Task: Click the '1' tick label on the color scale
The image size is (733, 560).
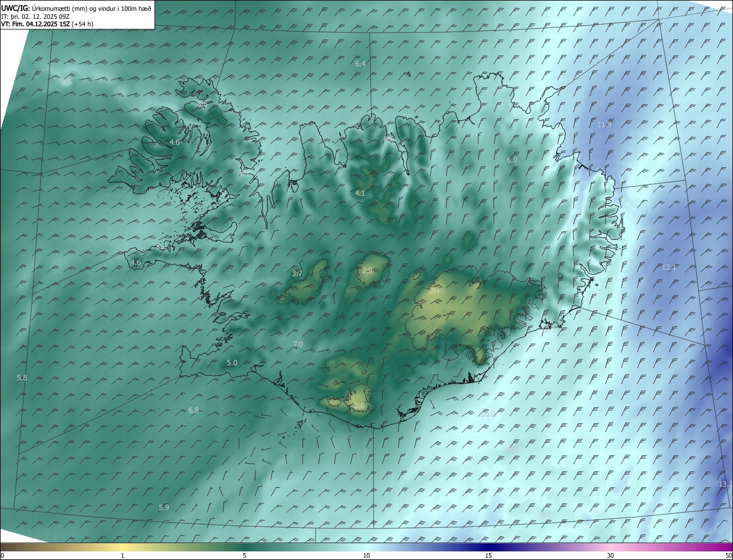Action: click(x=123, y=555)
